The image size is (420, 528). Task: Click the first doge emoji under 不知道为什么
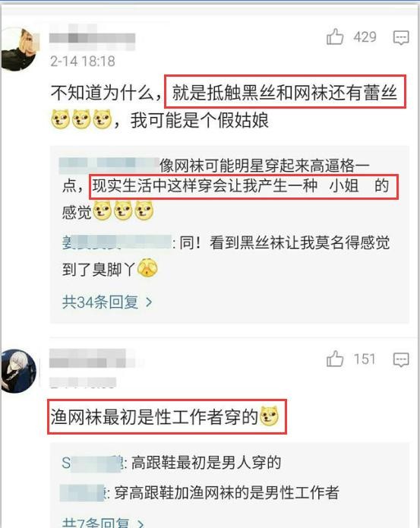click(x=61, y=119)
